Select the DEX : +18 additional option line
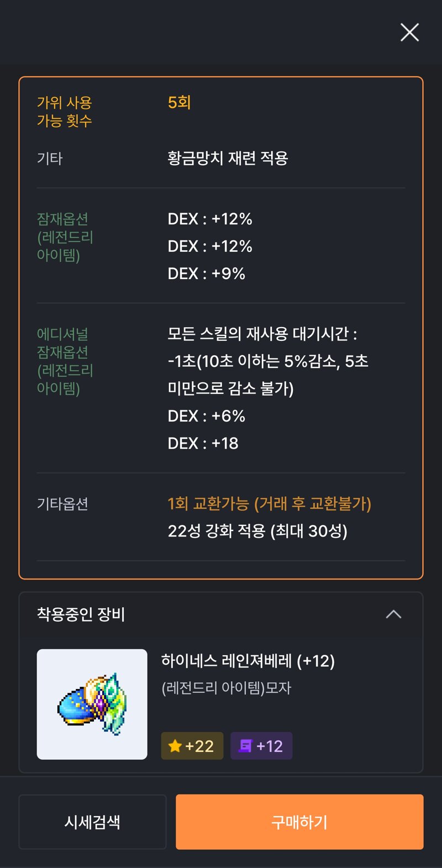This screenshot has width=442, height=868. coord(203,443)
